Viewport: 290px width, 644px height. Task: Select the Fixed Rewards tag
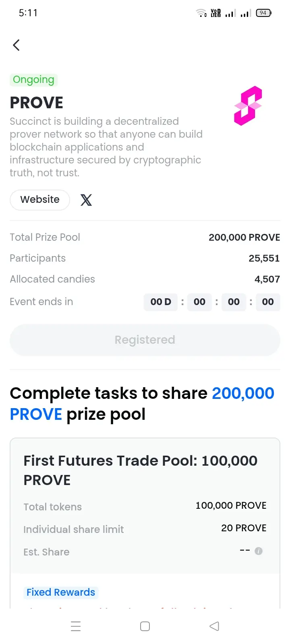61,592
